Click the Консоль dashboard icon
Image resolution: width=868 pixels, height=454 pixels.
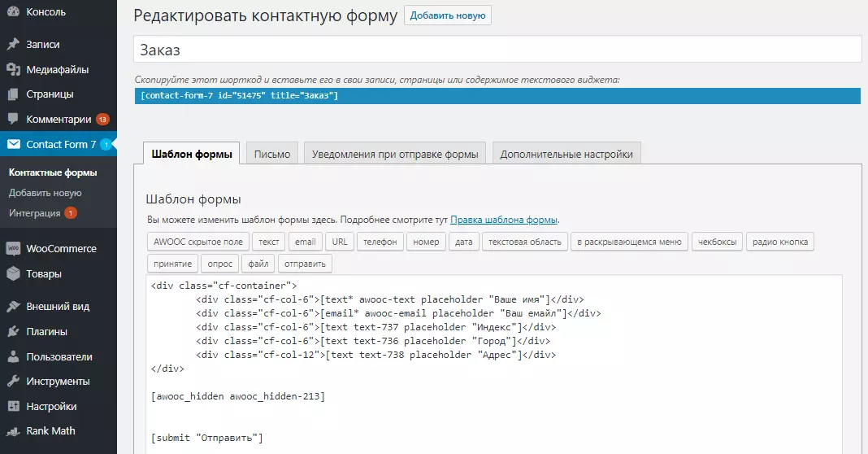[x=13, y=11]
